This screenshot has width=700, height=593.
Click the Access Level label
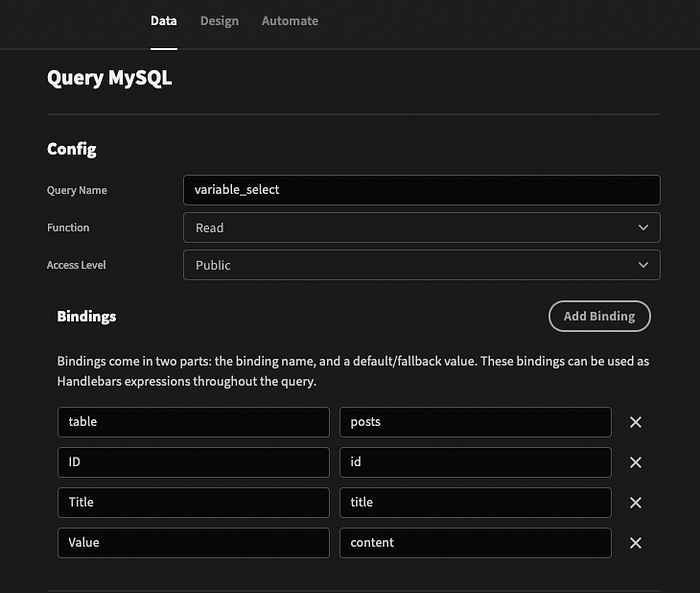pyautogui.click(x=76, y=265)
